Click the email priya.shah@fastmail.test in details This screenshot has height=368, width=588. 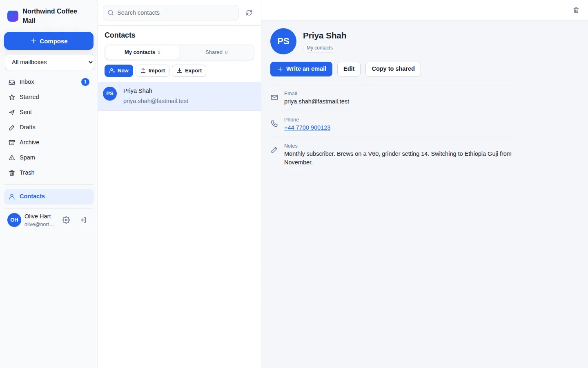pyautogui.click(x=317, y=101)
